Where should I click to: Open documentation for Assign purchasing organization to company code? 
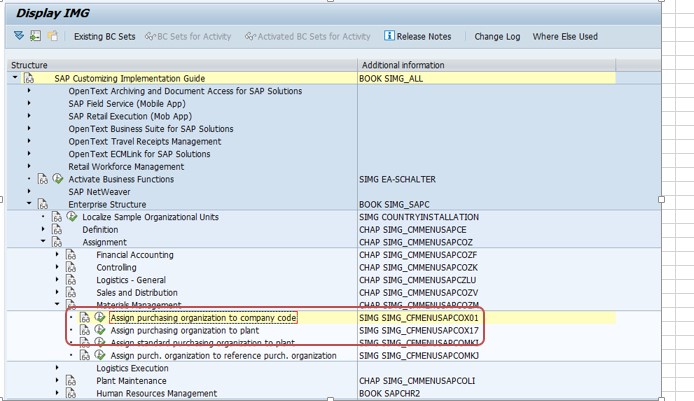coord(85,318)
